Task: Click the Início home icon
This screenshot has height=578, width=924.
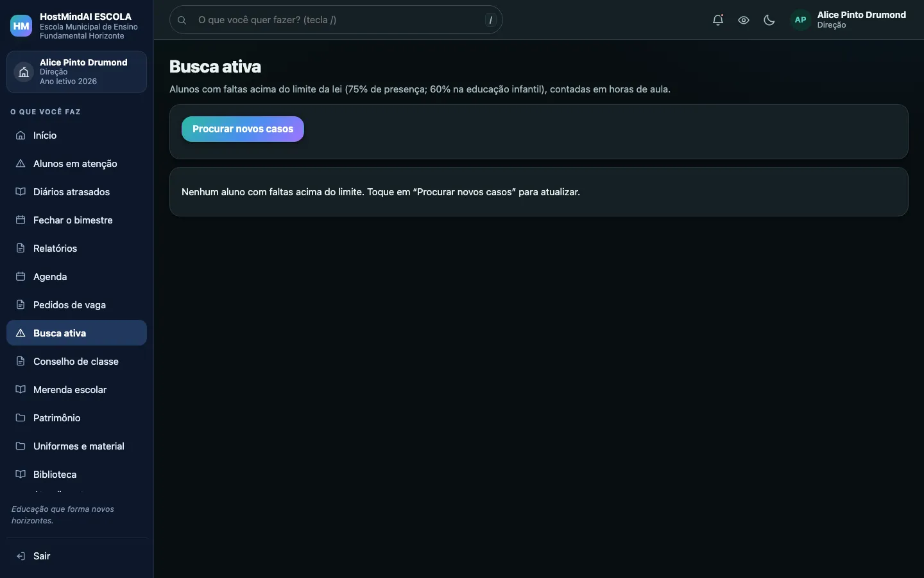Action: [21, 136]
